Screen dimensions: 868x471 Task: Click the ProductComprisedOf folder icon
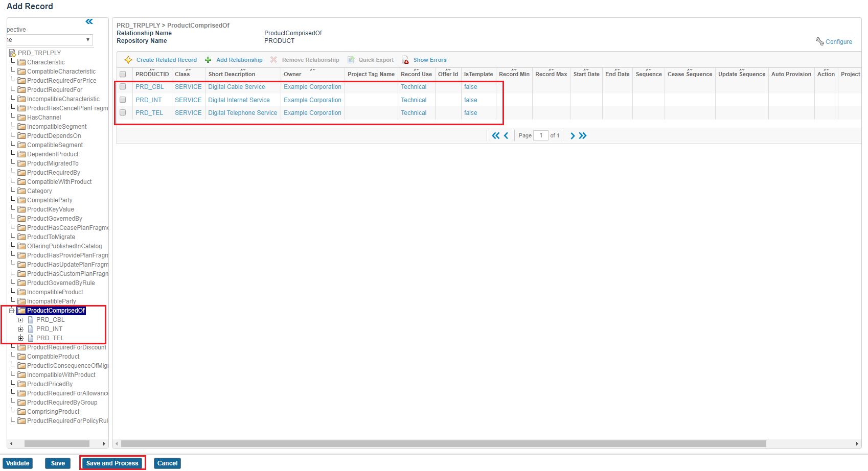coord(21,311)
